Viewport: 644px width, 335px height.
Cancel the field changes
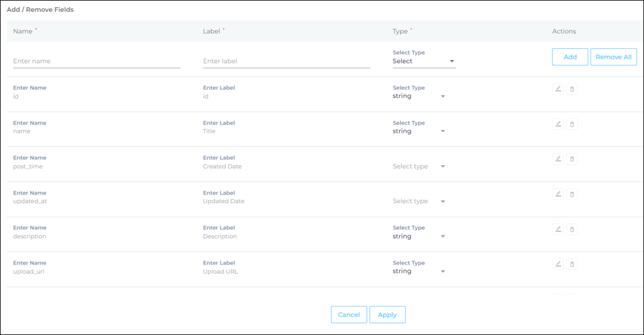pos(349,315)
